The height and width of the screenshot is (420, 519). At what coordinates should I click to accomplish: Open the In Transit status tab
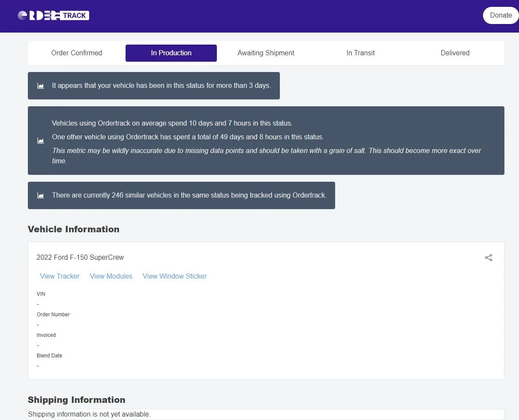(x=360, y=53)
